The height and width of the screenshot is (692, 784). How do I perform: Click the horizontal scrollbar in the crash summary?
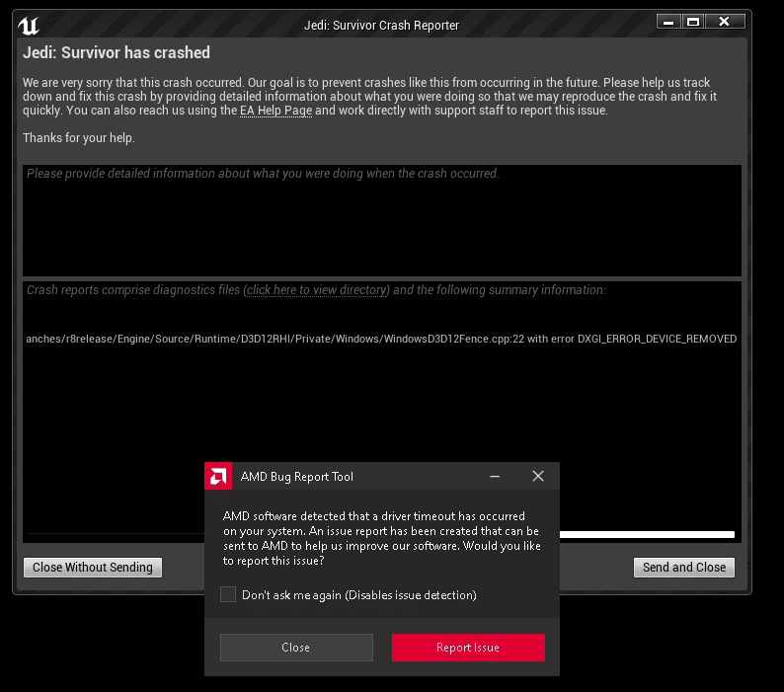pos(647,534)
